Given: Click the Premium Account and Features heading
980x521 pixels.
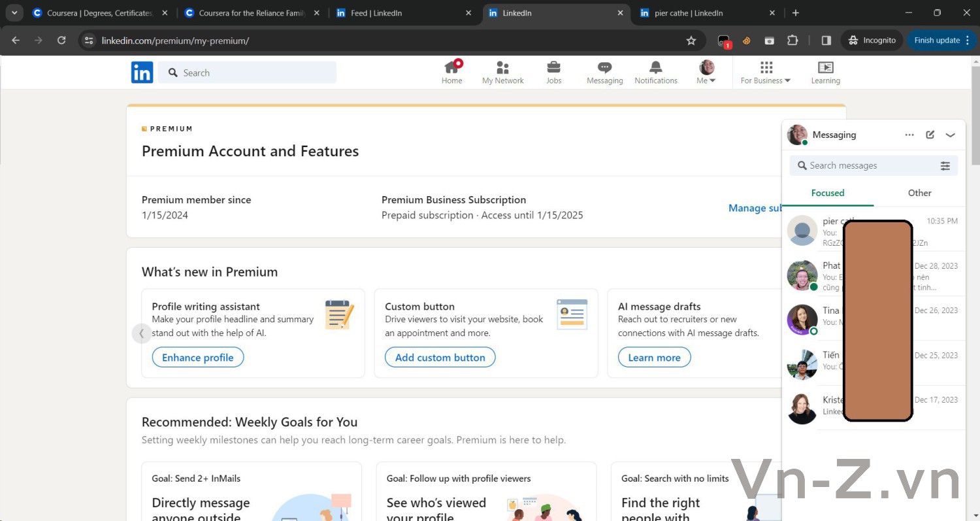Looking at the screenshot, I should tap(250, 151).
